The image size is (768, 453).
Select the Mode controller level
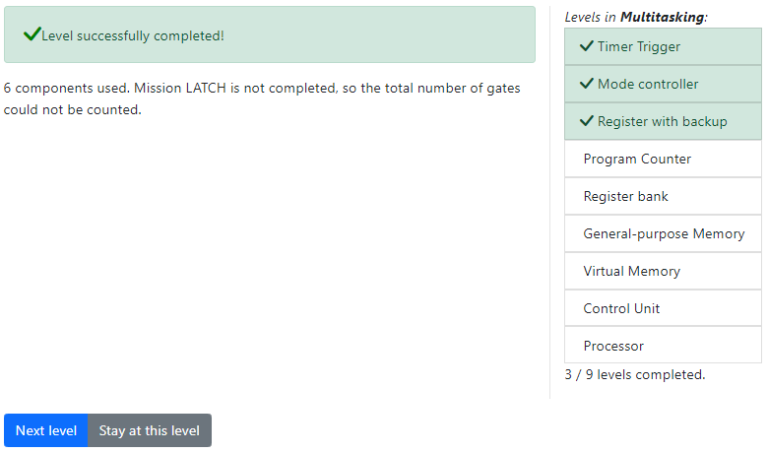pyautogui.click(x=648, y=84)
